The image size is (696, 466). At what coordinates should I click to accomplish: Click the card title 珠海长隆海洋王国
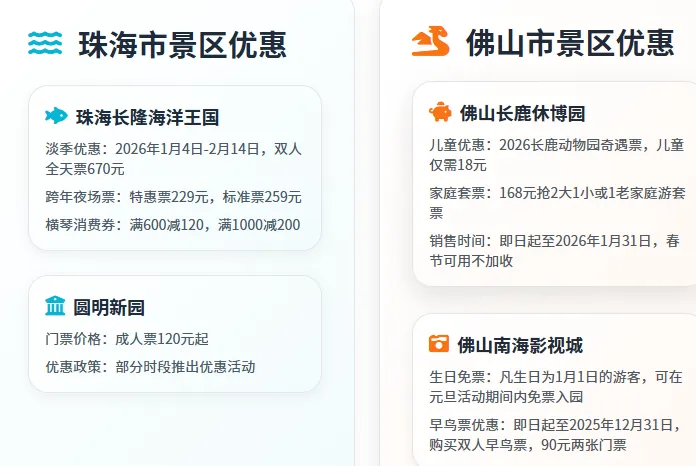148,118
